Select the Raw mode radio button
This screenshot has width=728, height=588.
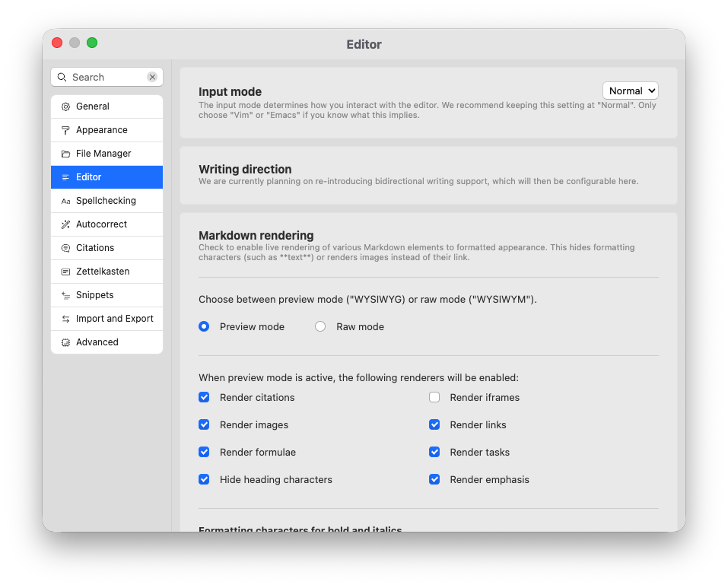[x=319, y=326]
